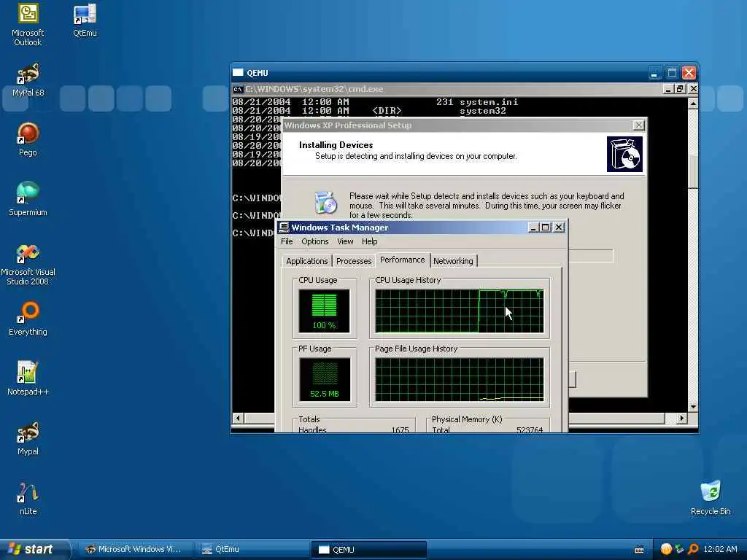Click the CPU Usage History graph
The height and width of the screenshot is (560, 747).
tap(460, 311)
